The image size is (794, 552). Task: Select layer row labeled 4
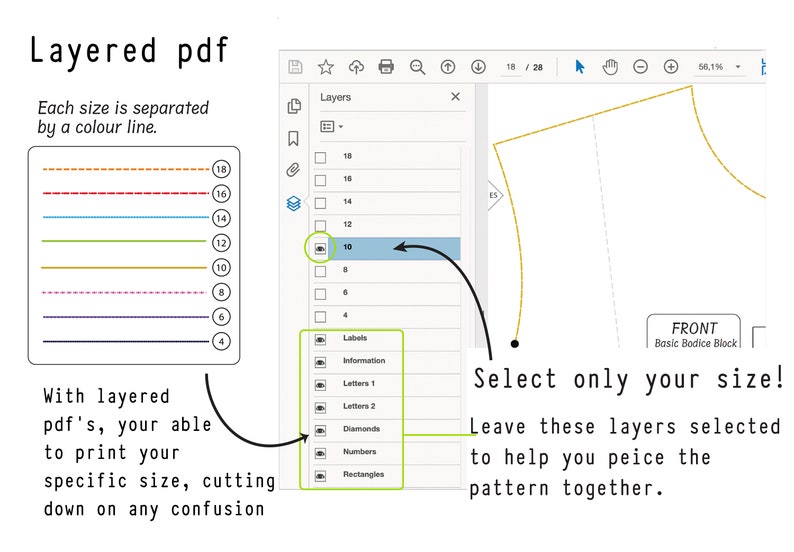pyautogui.click(x=386, y=317)
